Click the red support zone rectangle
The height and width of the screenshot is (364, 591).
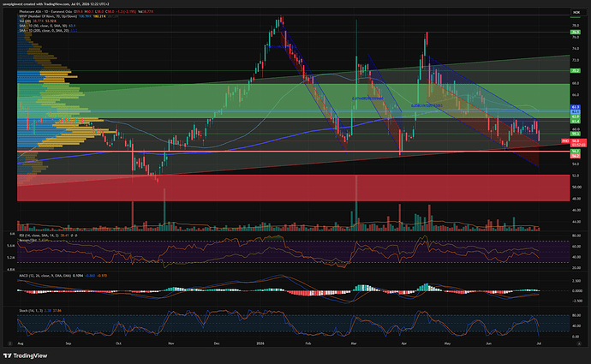point(293,188)
